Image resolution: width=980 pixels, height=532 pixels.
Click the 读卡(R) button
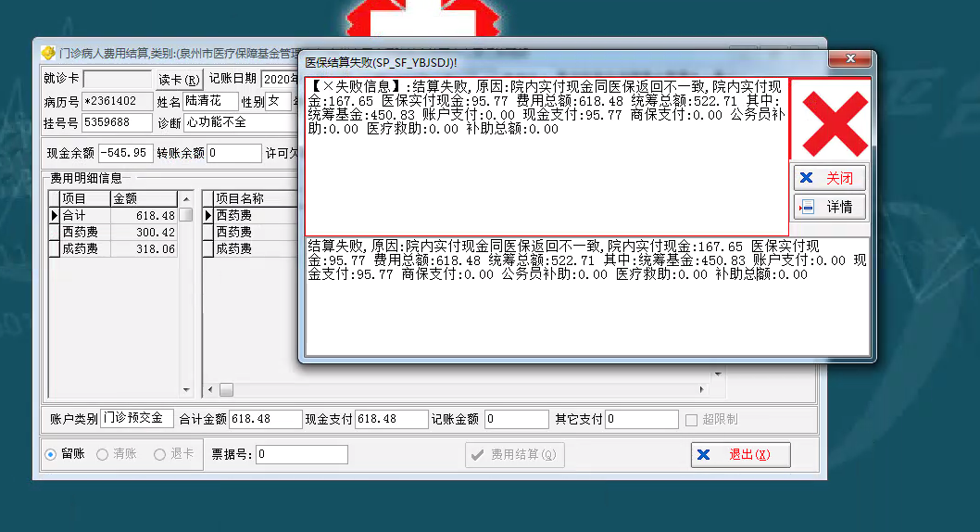coord(179,80)
